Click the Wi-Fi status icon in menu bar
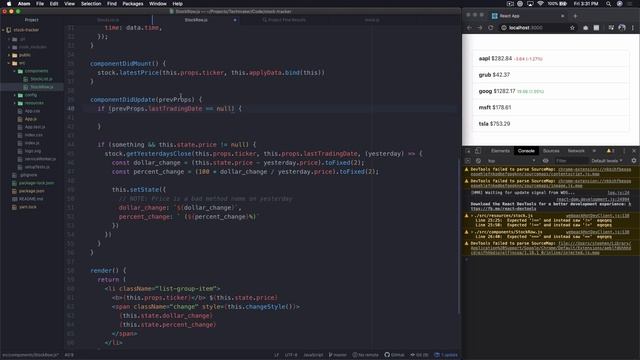Viewport: 640px width, 360px height. click(x=540, y=4)
